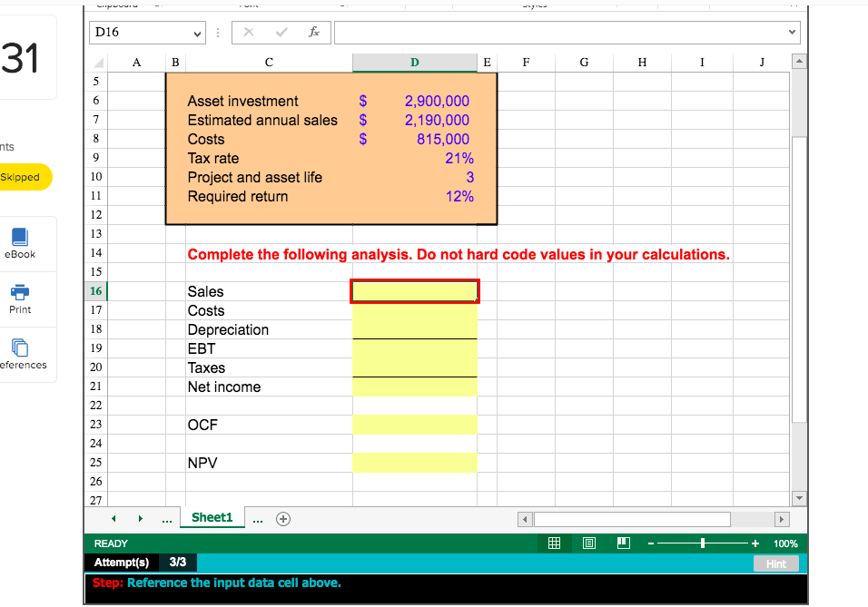
Task: Click the Attempt(s) 3/3 indicator
Action: point(141,563)
